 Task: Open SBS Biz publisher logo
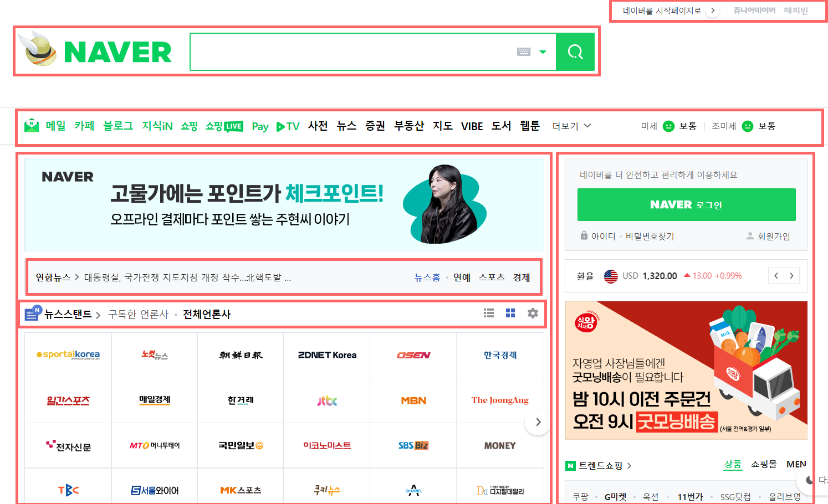[x=413, y=445]
